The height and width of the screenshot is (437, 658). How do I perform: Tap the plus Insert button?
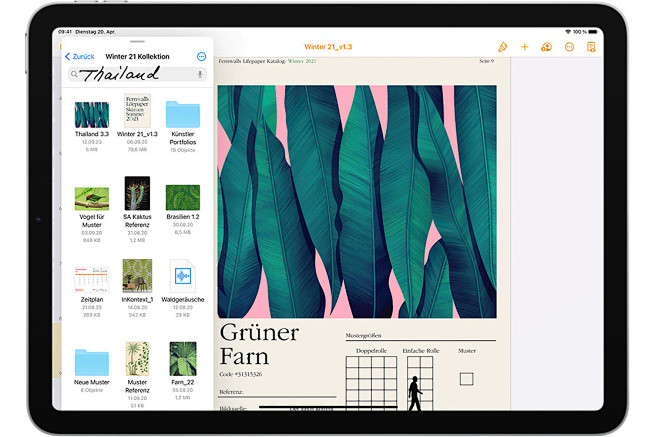[524, 47]
